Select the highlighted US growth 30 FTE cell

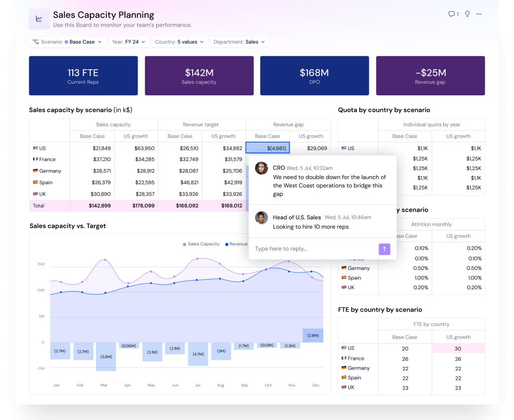(458, 349)
